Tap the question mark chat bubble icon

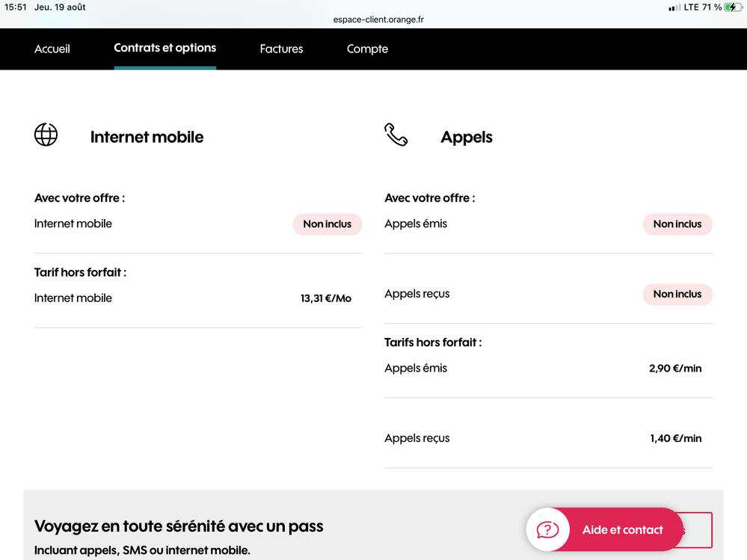(548, 530)
